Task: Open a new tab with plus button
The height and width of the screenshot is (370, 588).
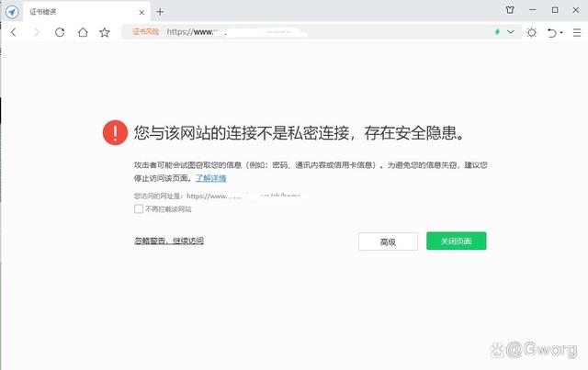Action: (x=160, y=12)
